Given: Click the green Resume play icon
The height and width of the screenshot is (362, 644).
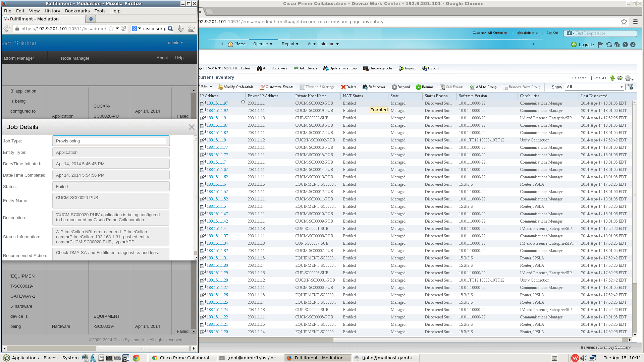Looking at the screenshot, I should [x=418, y=87].
